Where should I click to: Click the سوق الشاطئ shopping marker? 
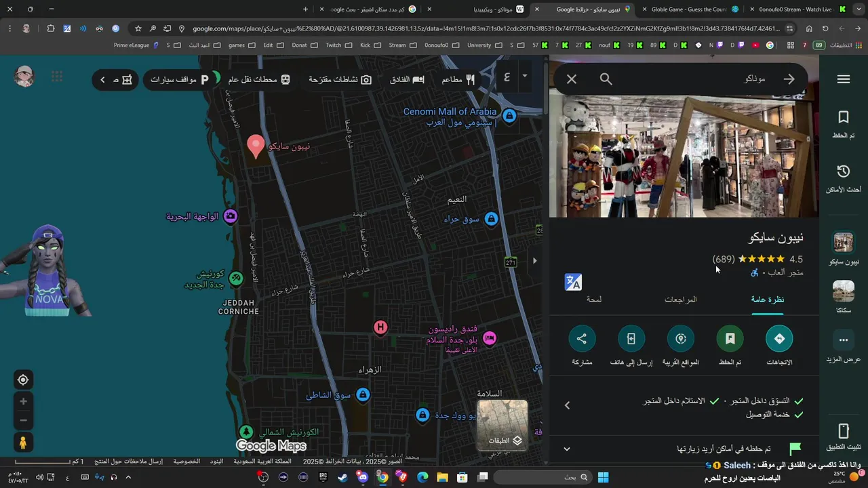pyautogui.click(x=363, y=395)
